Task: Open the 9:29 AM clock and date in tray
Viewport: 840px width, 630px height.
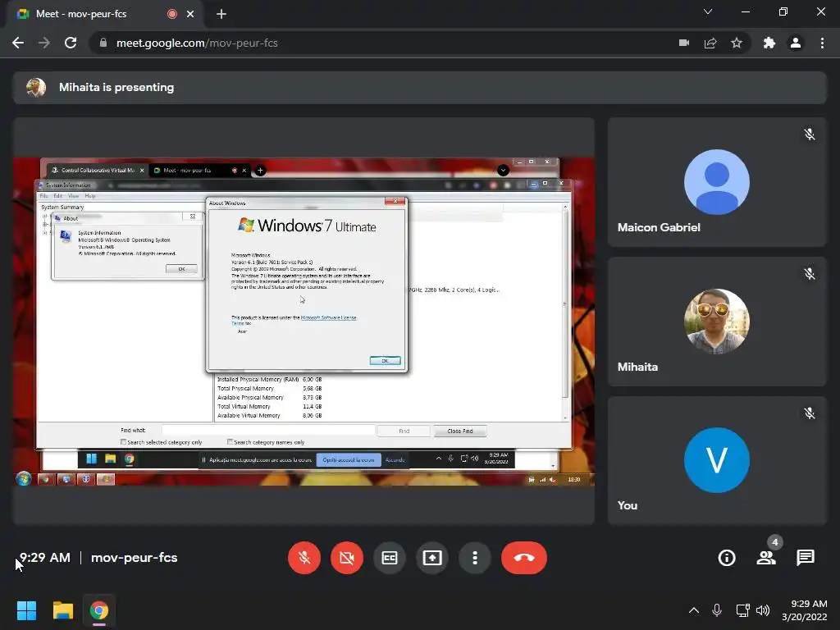Action: pos(804,610)
